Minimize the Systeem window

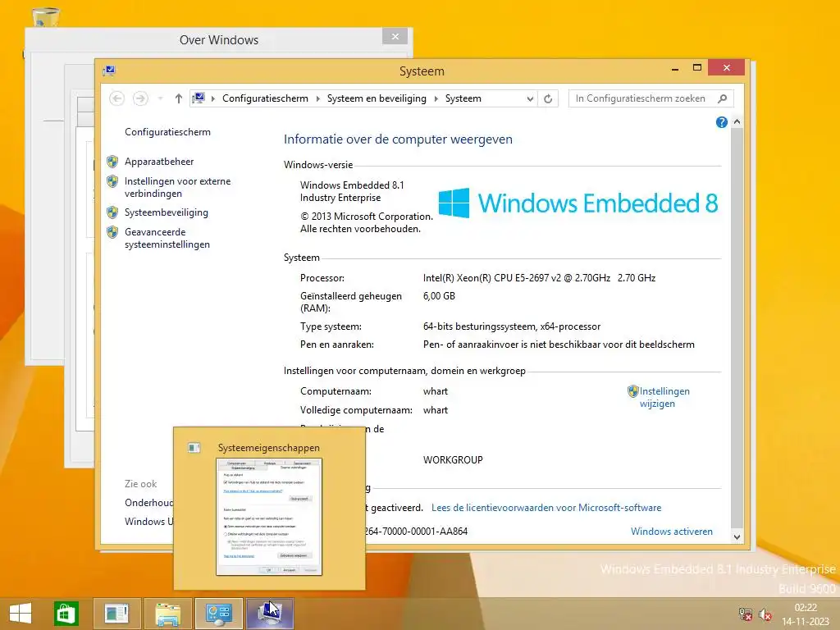[x=675, y=69]
